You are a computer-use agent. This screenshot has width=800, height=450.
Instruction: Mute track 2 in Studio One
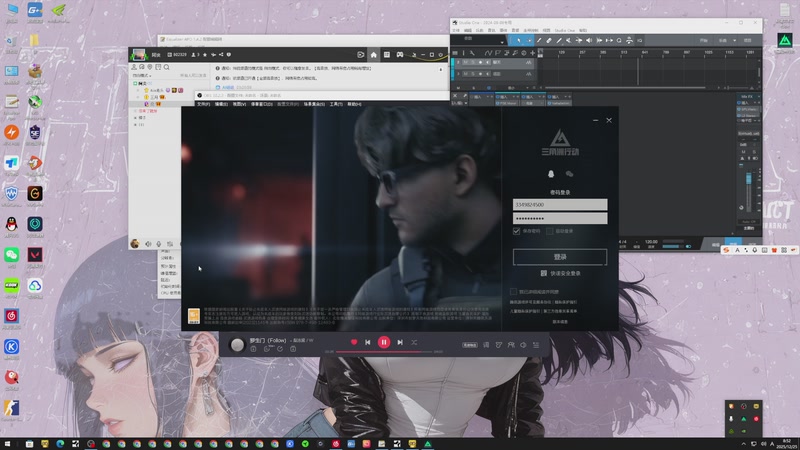coord(465,74)
